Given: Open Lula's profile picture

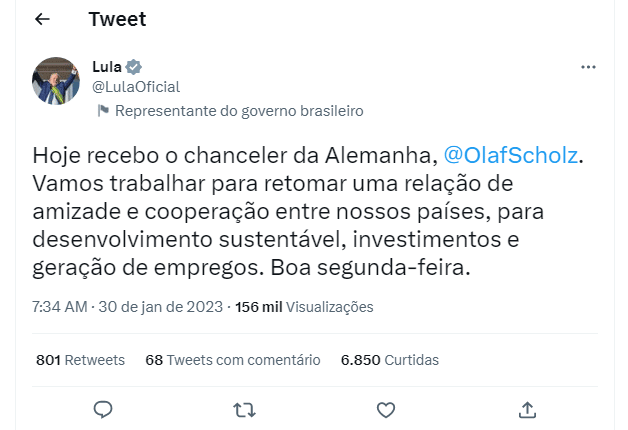Looking at the screenshot, I should pos(56,81).
